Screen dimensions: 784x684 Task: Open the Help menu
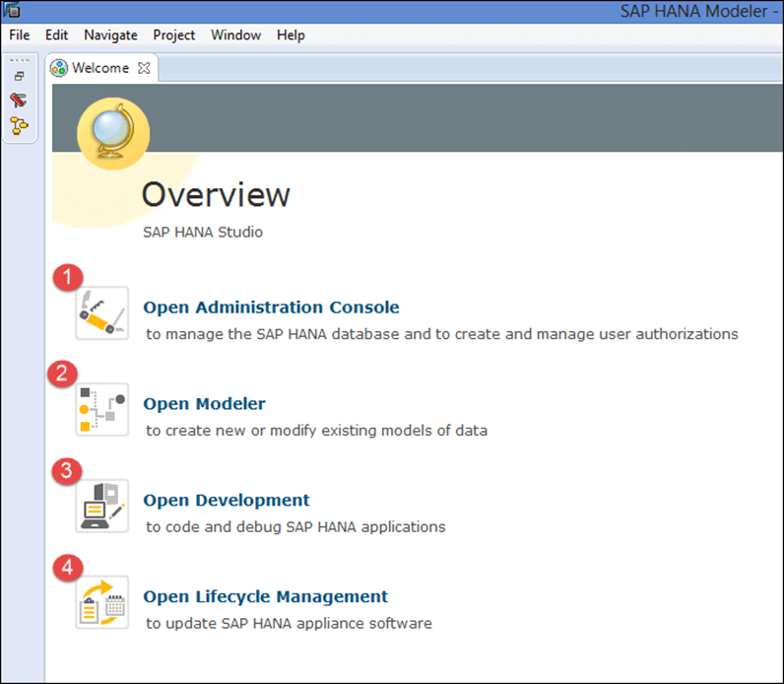point(291,35)
